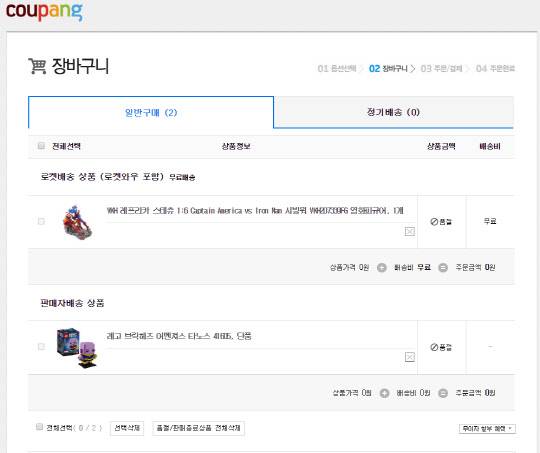The width and height of the screenshot is (540, 453).
Task: Click the 주문금액 0원 total in rocket delivery summary
Action: (475, 267)
